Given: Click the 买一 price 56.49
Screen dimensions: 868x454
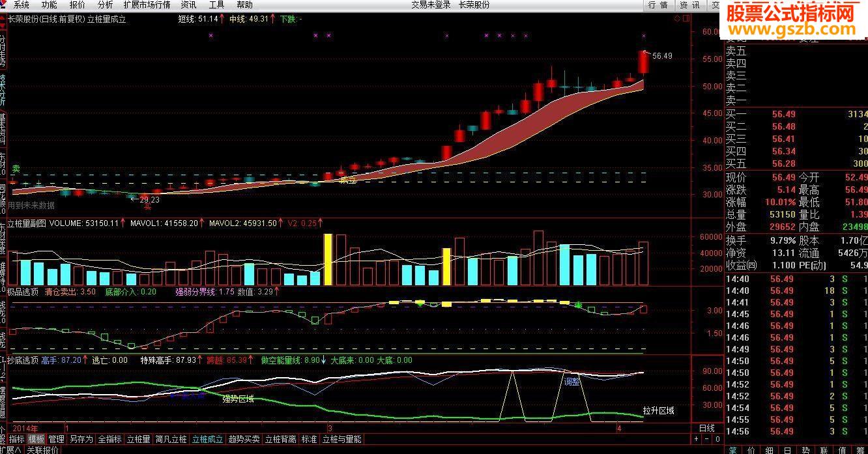Looking at the screenshot, I should pyautogui.click(x=783, y=114).
